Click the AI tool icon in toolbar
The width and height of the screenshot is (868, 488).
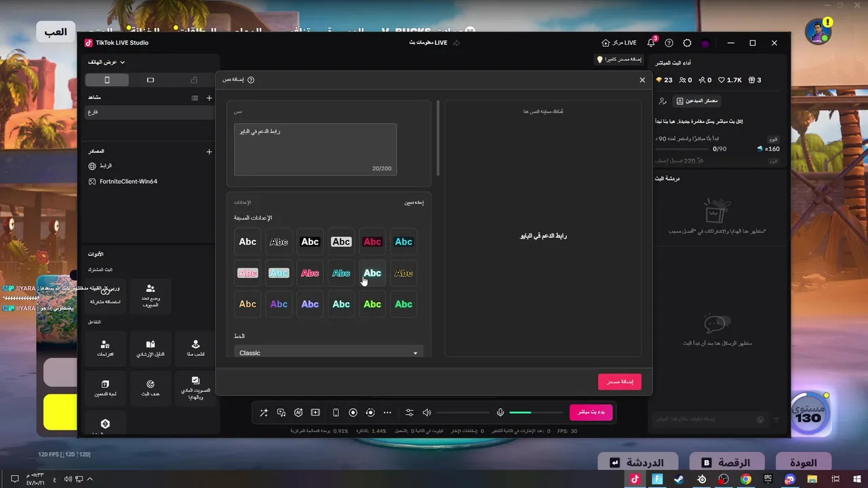[298, 412]
